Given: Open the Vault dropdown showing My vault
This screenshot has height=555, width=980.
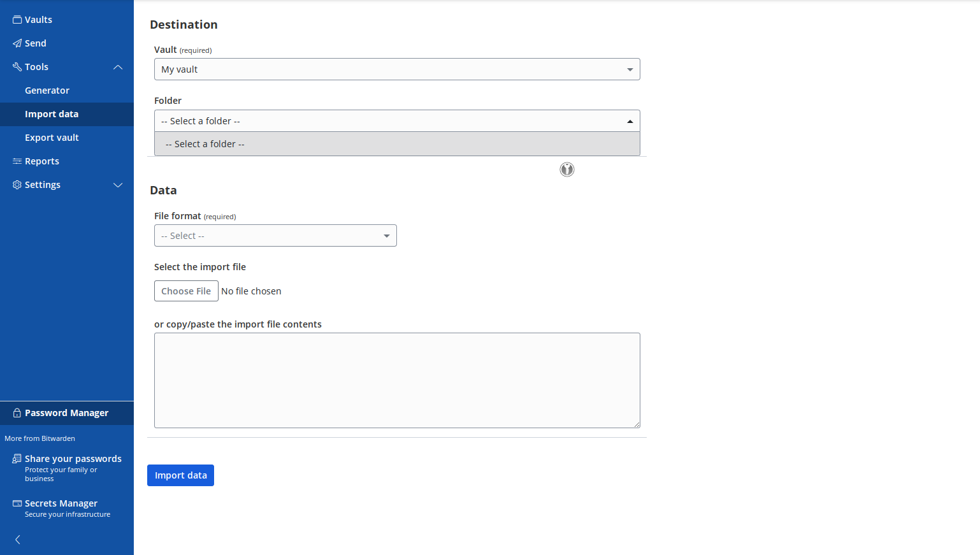Looking at the screenshot, I should pyautogui.click(x=397, y=69).
